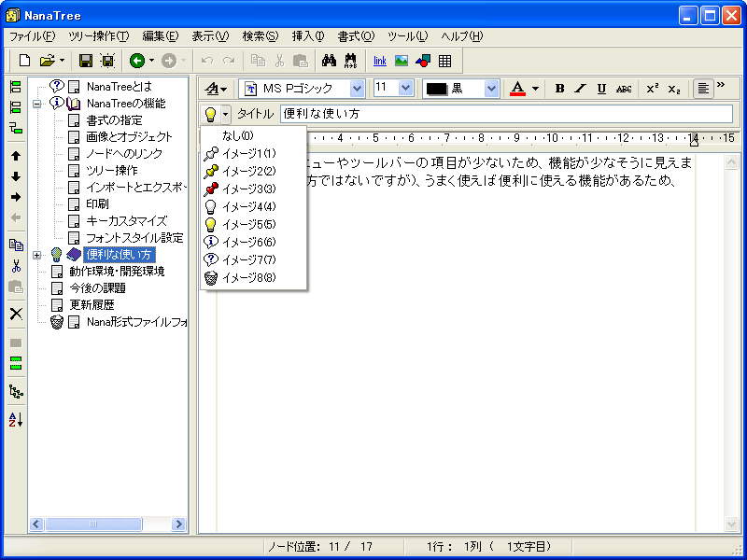The height and width of the screenshot is (560, 747).
Task: Click the ruler marker at 14
Action: point(694,140)
